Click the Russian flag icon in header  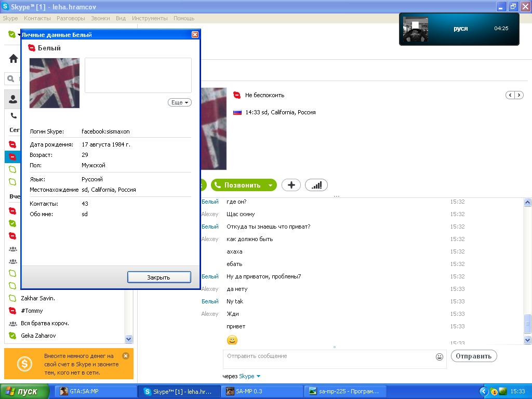[237, 112]
